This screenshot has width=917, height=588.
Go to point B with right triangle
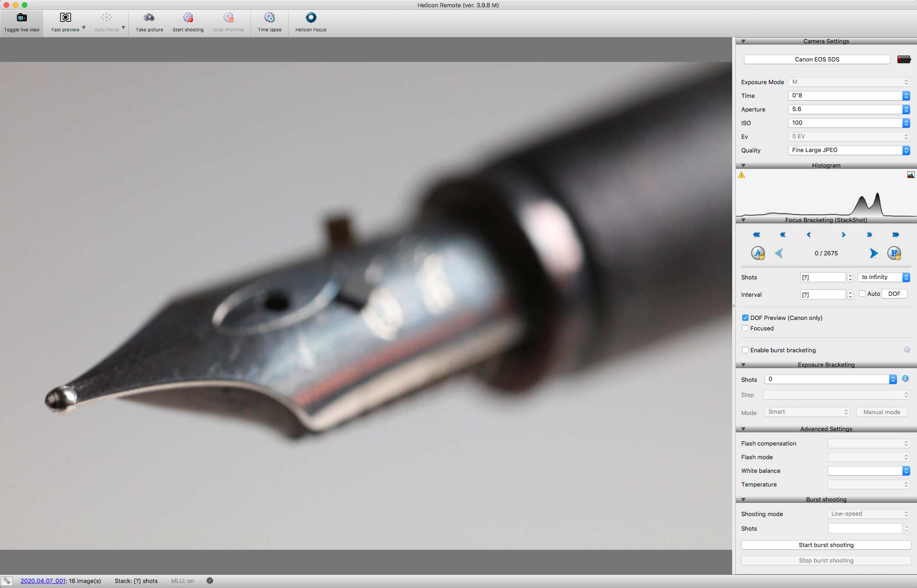[x=873, y=253]
